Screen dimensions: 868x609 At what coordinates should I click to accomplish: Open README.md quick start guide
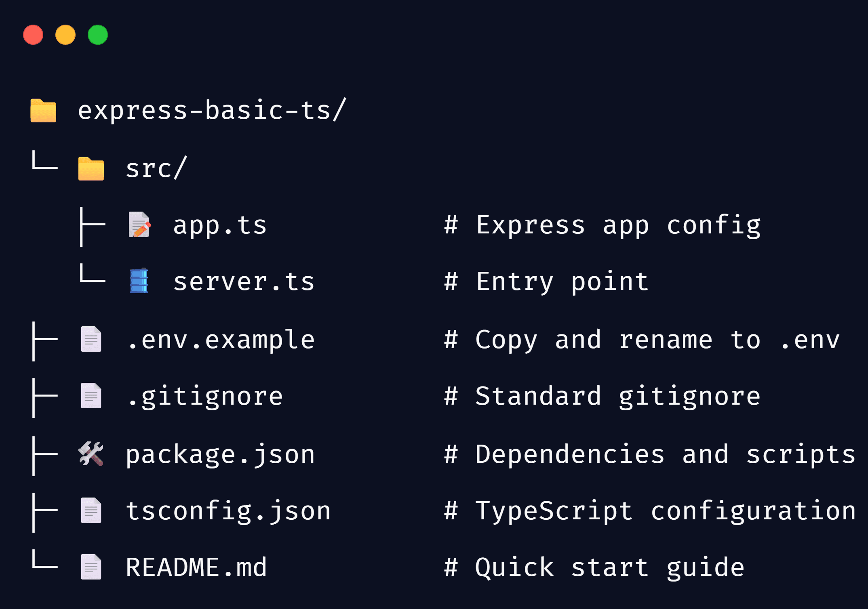click(196, 567)
